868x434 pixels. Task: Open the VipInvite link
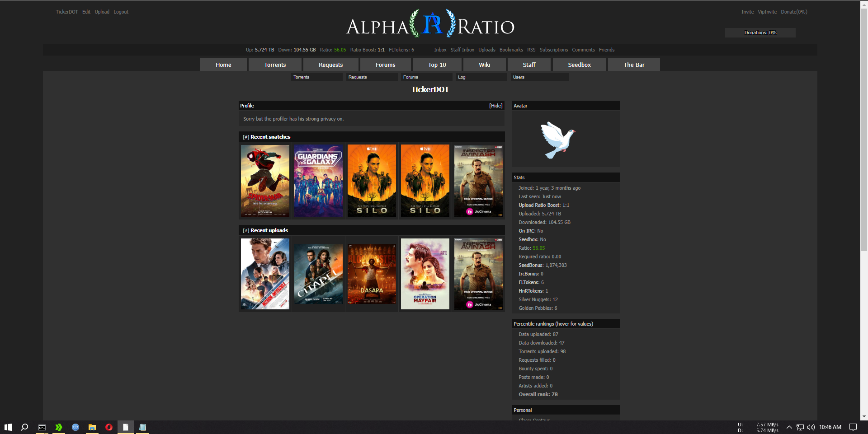point(767,12)
